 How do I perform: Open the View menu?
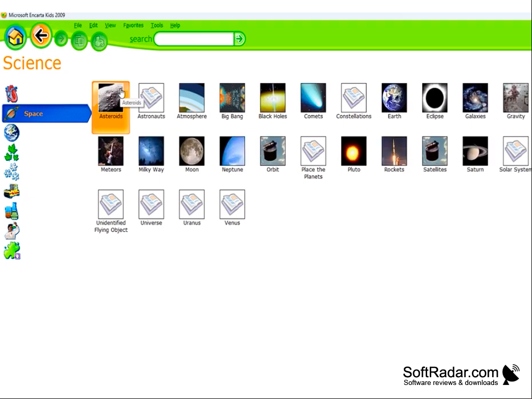[x=110, y=25]
